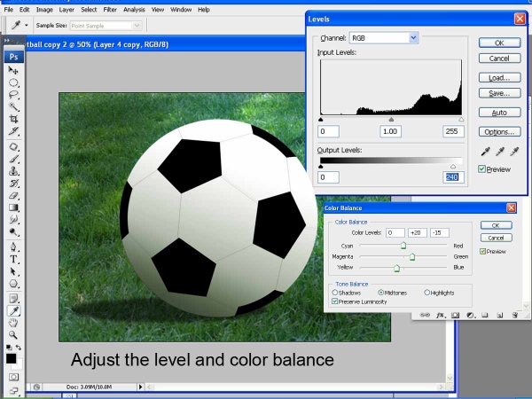Open the eyedropper tool preset picker arrow
Viewport: 532px width, 399px height.
tap(26, 25)
